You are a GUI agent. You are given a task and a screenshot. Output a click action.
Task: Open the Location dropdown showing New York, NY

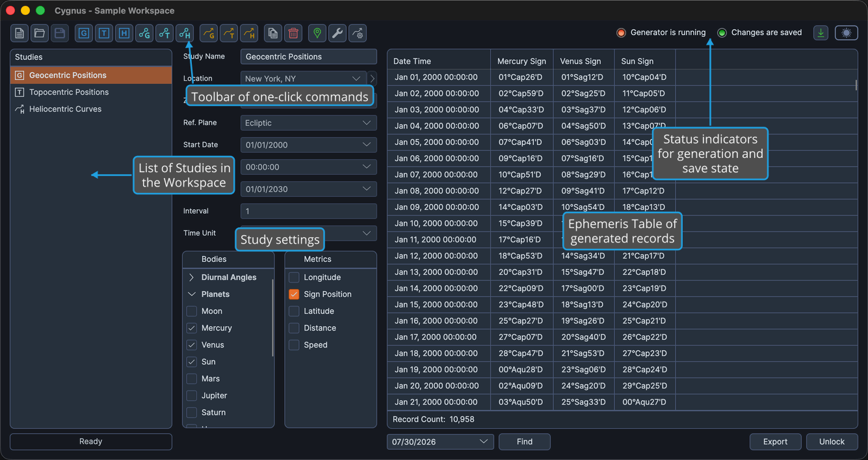tap(304, 79)
